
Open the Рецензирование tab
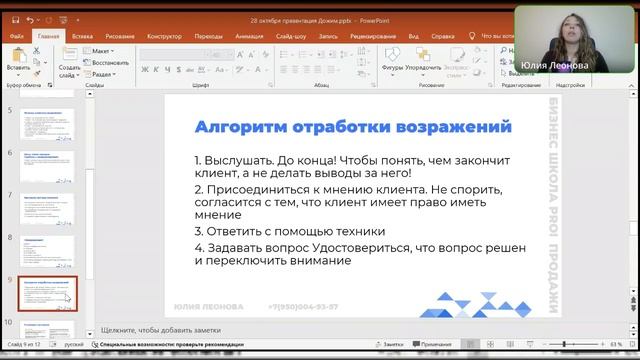373,36
